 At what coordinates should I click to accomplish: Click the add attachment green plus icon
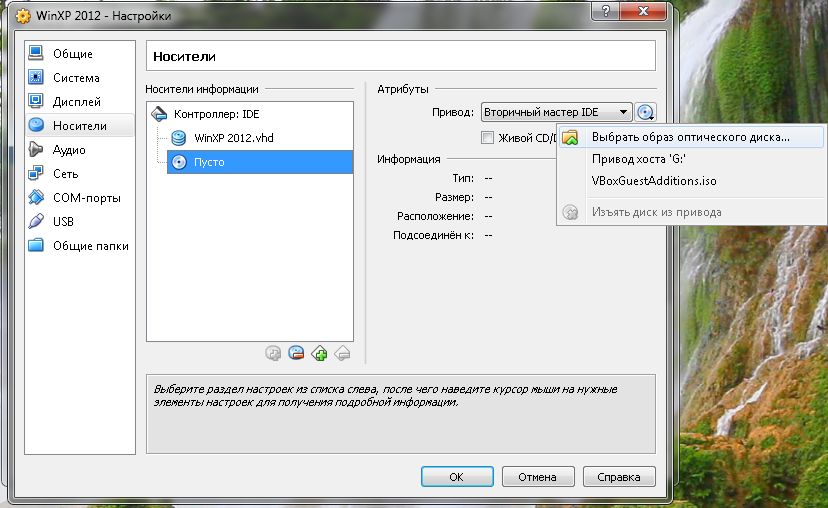tap(319, 352)
